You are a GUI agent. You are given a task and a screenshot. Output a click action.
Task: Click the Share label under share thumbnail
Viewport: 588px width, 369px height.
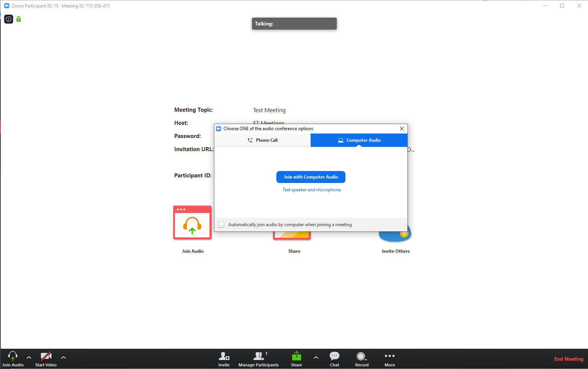point(294,251)
